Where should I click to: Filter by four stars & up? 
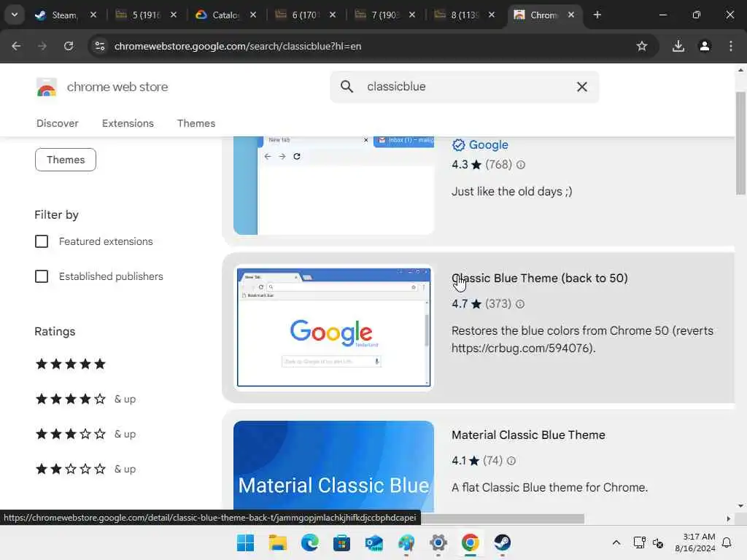[86, 399]
